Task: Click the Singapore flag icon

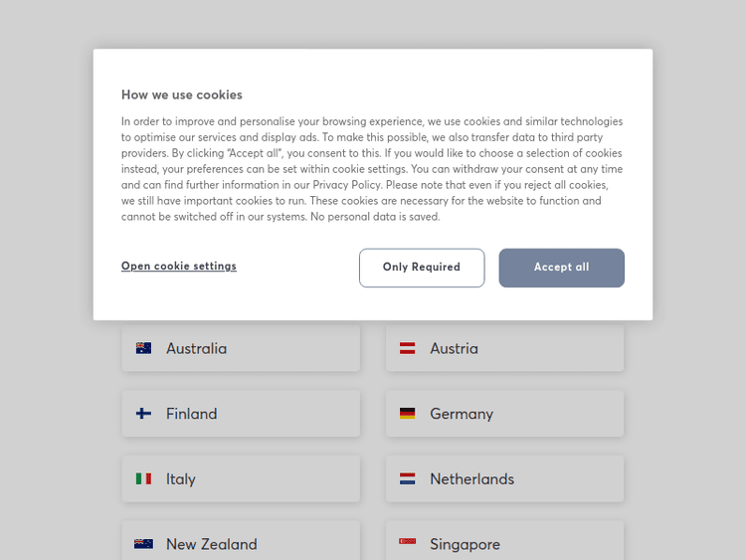Action: (407, 543)
